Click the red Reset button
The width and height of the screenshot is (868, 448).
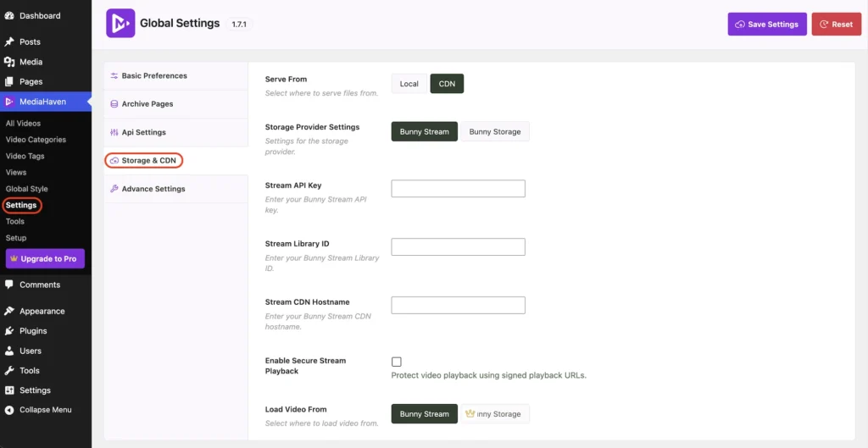[x=837, y=25]
